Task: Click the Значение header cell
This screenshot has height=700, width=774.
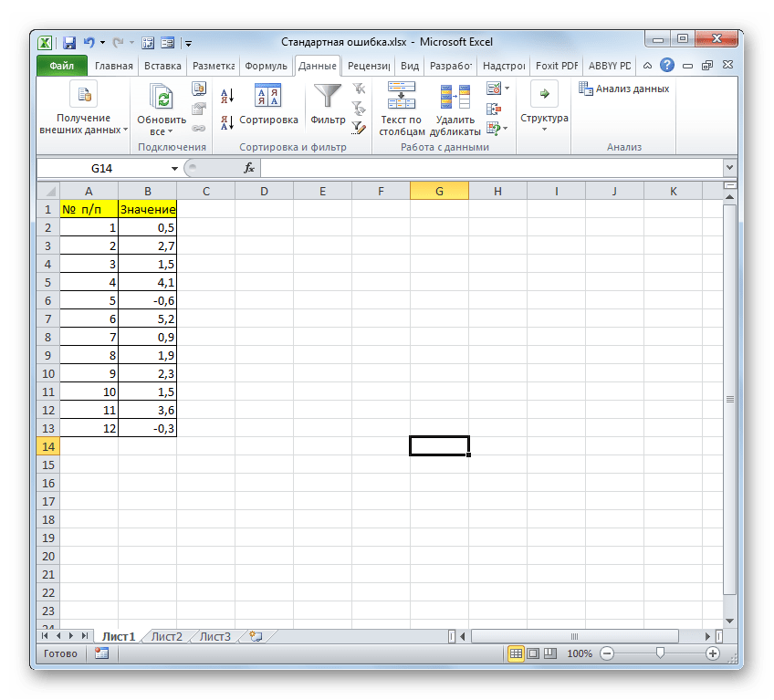Action: click(x=148, y=209)
